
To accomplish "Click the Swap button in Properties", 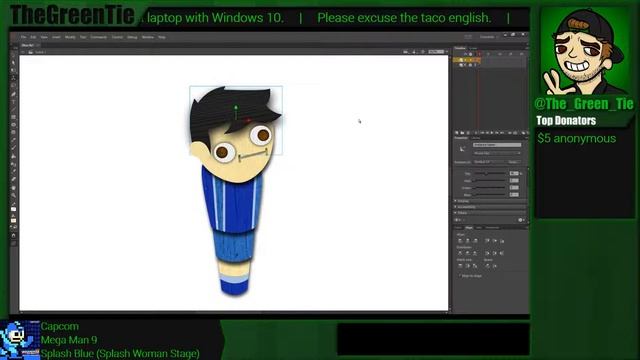I will 514,162.
